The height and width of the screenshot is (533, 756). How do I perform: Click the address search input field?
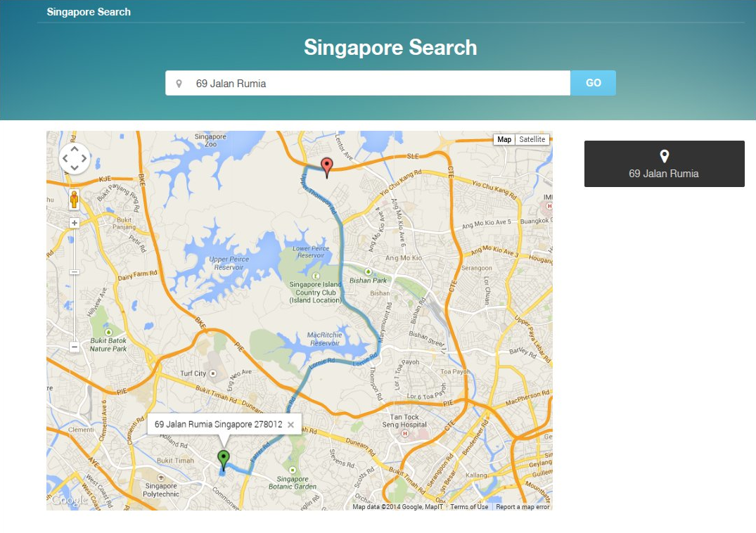(366, 83)
